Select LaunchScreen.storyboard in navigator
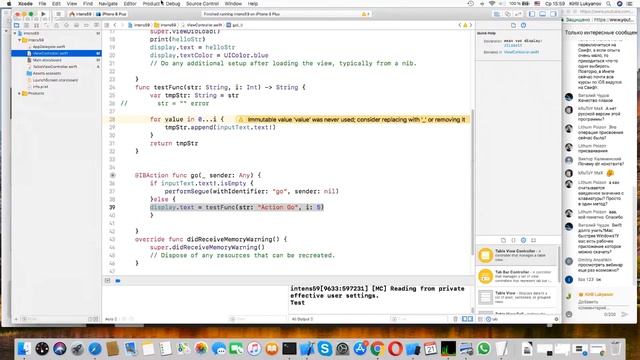Image resolution: width=640 pixels, height=360 pixels. click(x=55, y=80)
